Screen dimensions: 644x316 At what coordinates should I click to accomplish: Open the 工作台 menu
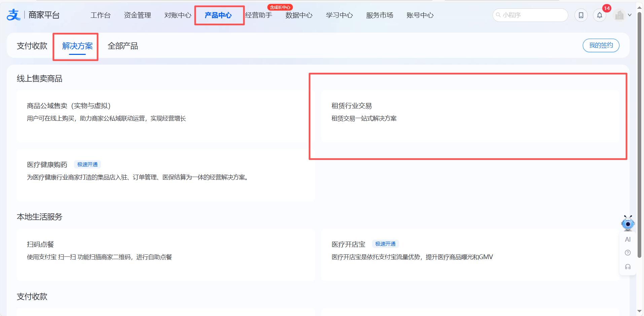point(100,15)
